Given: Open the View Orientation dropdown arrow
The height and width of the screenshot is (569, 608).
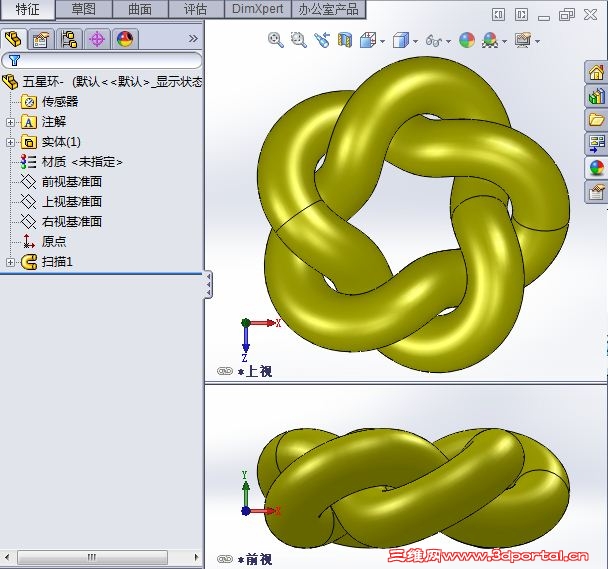Looking at the screenshot, I should pos(383,41).
